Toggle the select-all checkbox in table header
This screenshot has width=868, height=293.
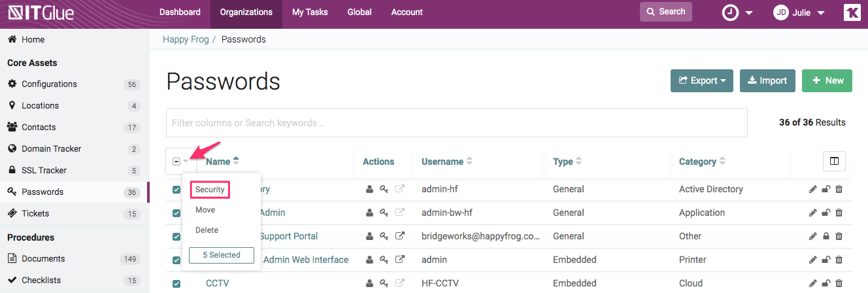pos(176,162)
